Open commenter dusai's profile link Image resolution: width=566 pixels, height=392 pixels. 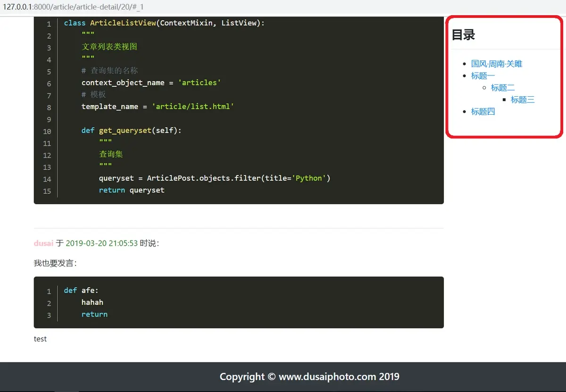43,243
